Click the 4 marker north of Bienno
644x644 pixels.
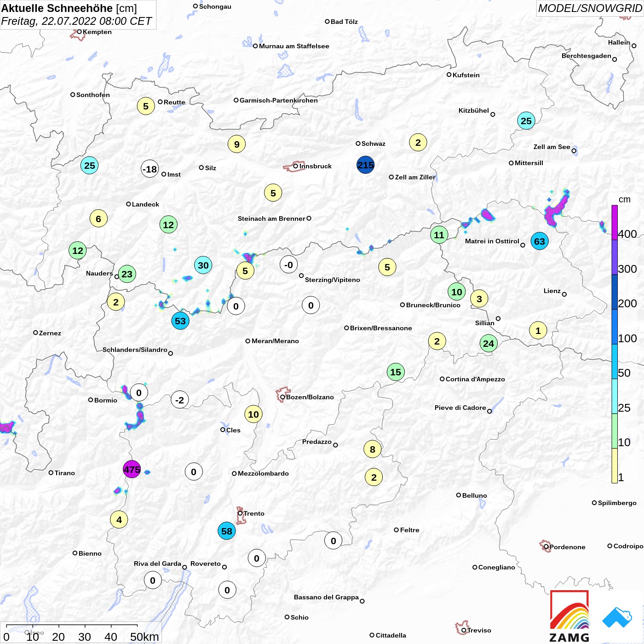coord(119,520)
